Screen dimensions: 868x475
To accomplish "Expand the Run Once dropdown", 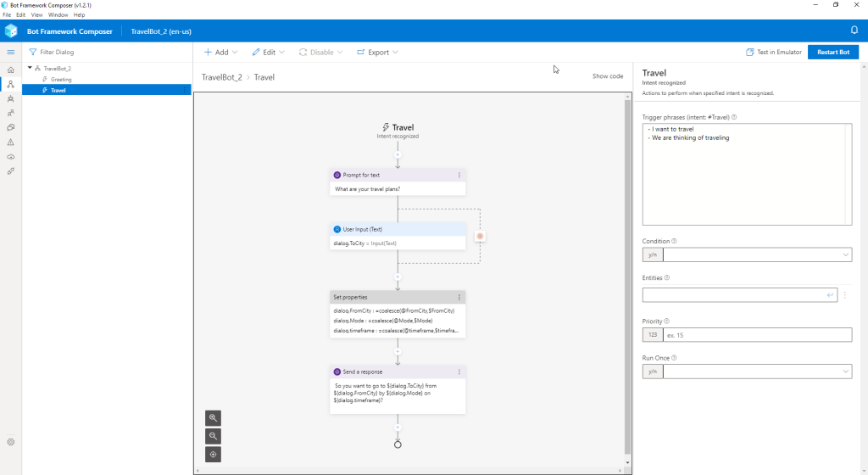I will point(845,372).
